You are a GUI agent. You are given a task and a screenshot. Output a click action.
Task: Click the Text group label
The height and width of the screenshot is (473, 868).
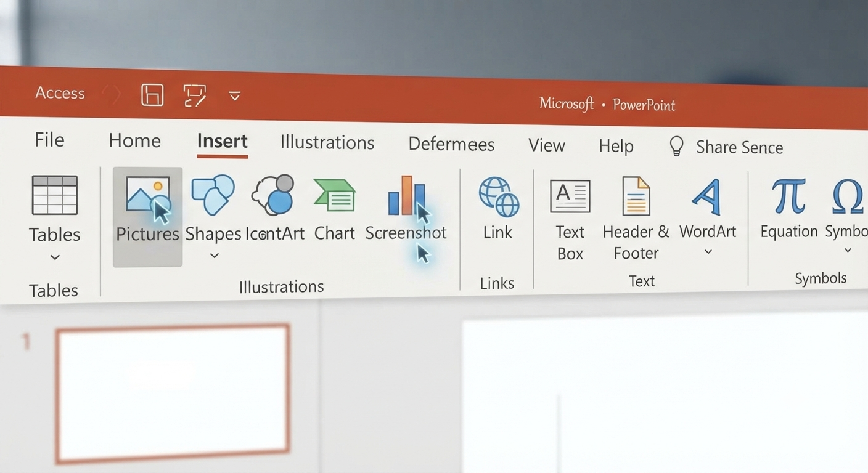641,281
